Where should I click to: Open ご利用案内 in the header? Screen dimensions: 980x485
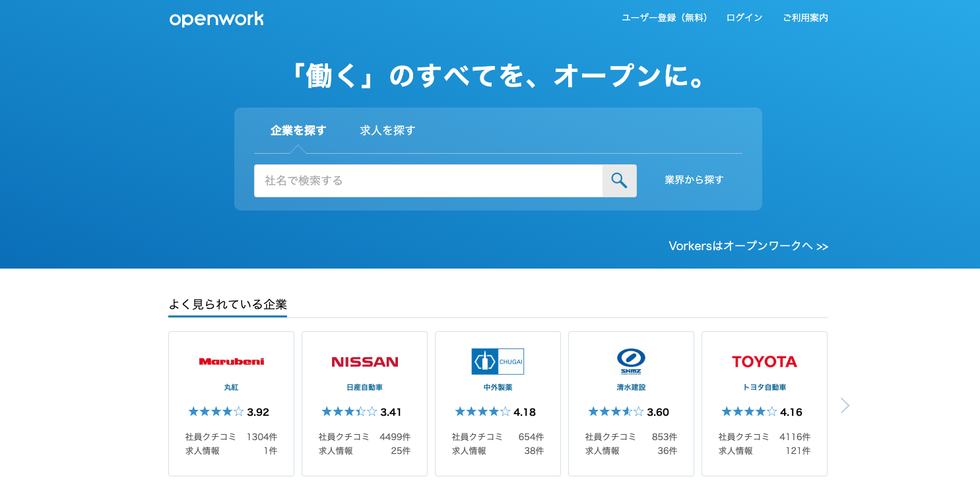(805, 18)
